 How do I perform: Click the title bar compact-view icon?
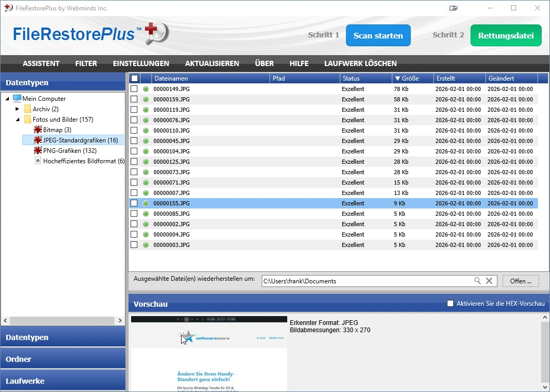pyautogui.click(x=453, y=8)
